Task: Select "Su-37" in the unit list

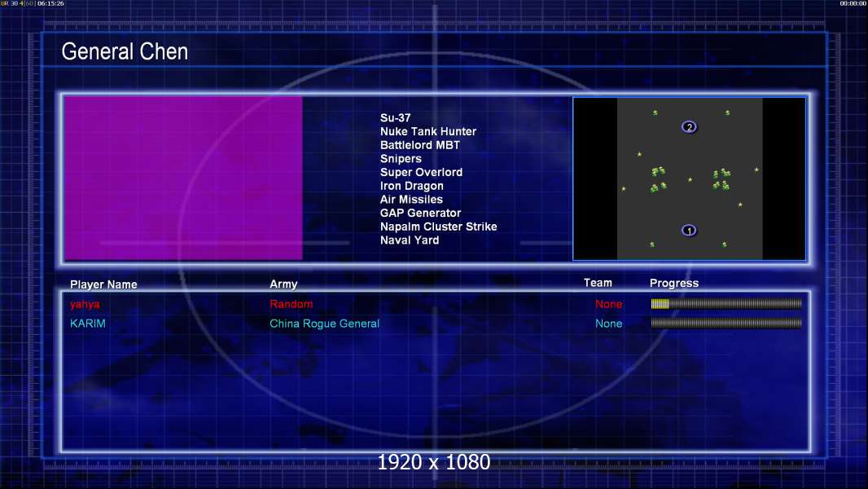Action: point(395,117)
